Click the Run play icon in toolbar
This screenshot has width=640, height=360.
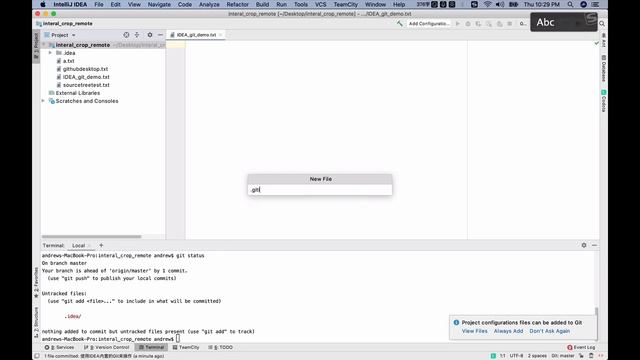458,24
